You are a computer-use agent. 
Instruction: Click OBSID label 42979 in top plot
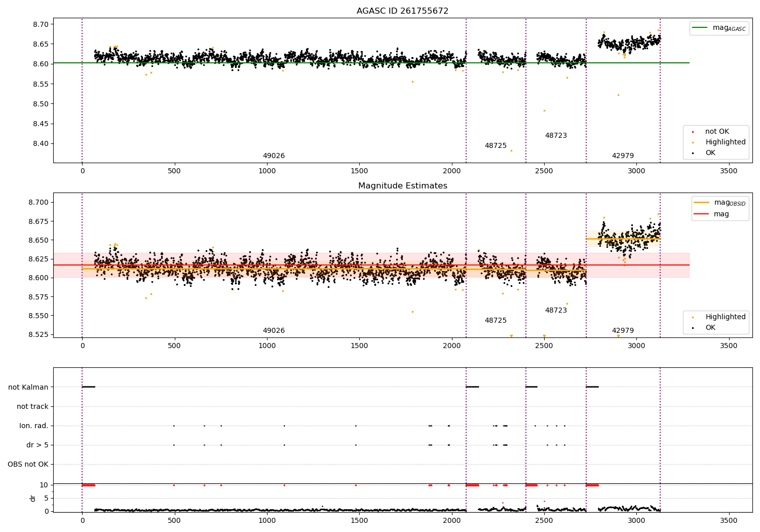[623, 156]
